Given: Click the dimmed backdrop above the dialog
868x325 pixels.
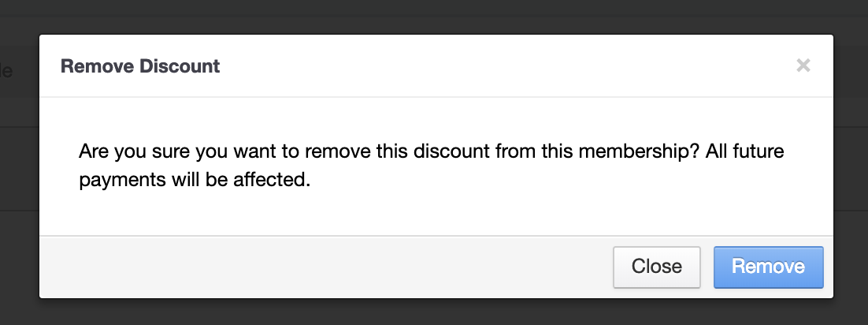Looking at the screenshot, I should tap(433, 16).
